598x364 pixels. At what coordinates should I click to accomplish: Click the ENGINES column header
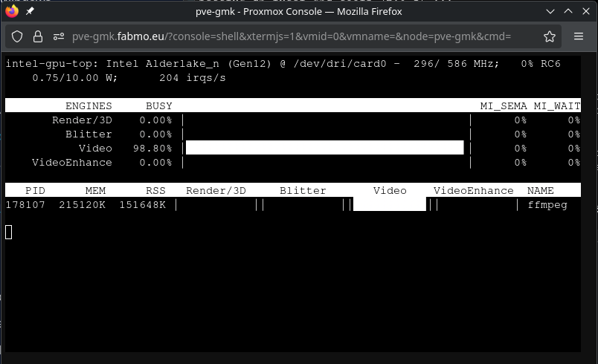coord(89,106)
